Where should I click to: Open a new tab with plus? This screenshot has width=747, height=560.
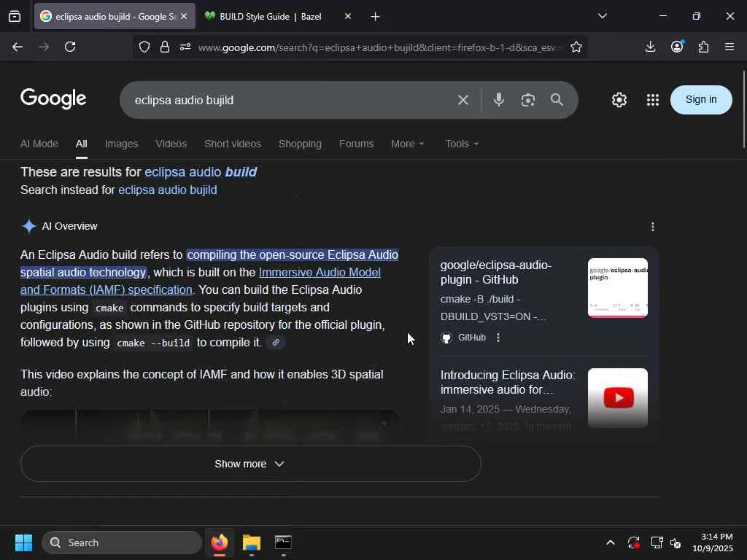pos(376,17)
